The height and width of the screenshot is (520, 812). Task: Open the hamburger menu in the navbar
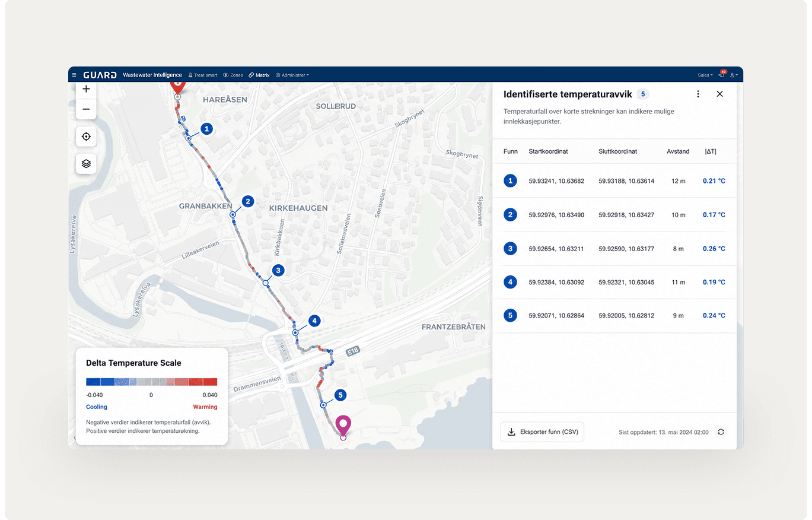[x=74, y=75]
